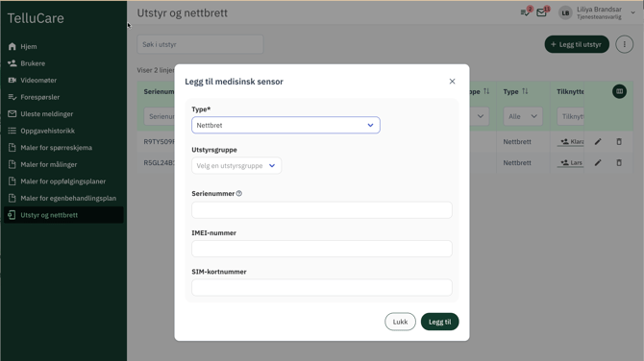
Task: Click the TelluCare logo
Action: point(36,18)
